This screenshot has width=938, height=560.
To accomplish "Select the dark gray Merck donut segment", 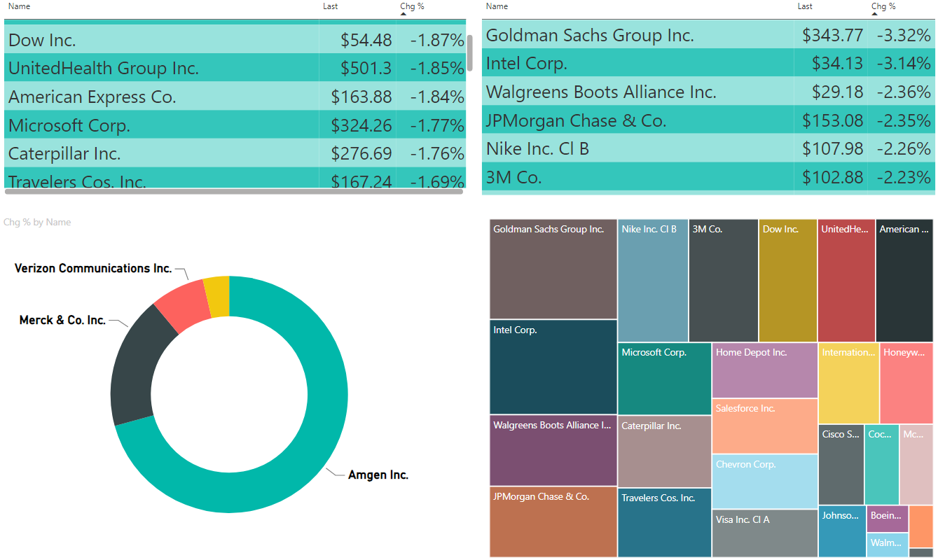I will point(137,367).
